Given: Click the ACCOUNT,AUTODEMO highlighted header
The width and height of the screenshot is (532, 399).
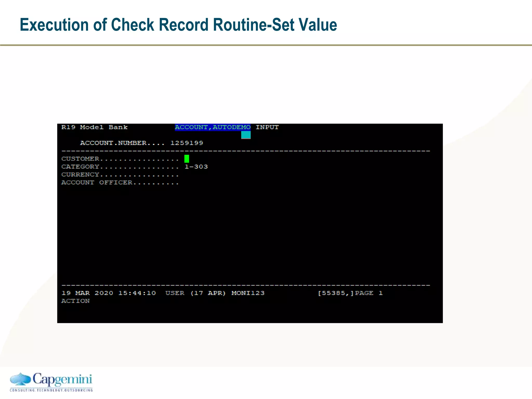Looking at the screenshot, I should pyautogui.click(x=213, y=127).
